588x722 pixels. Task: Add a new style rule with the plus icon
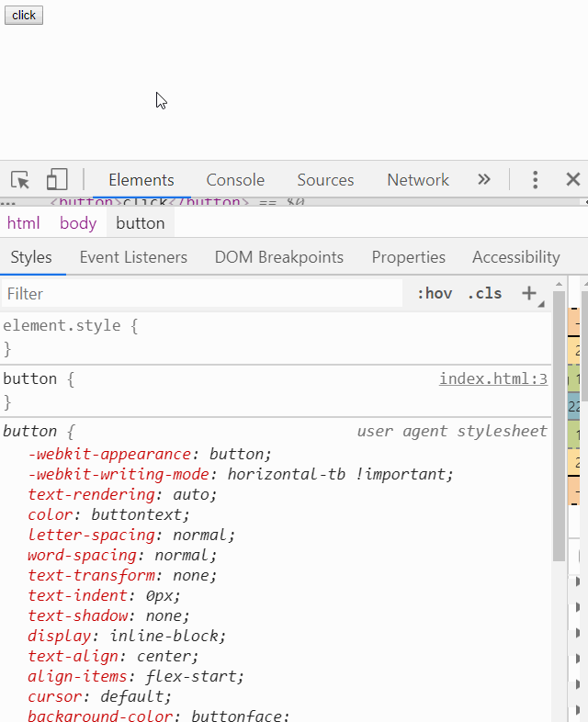(x=529, y=293)
